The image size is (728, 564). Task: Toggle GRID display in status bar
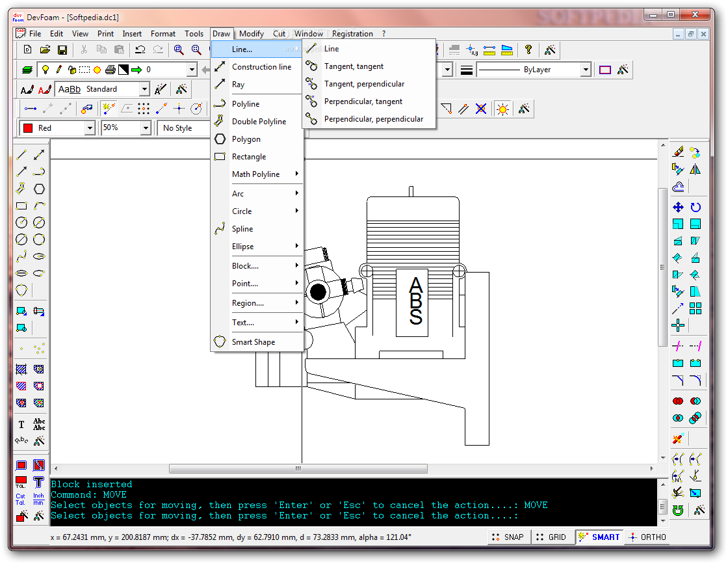(x=552, y=537)
